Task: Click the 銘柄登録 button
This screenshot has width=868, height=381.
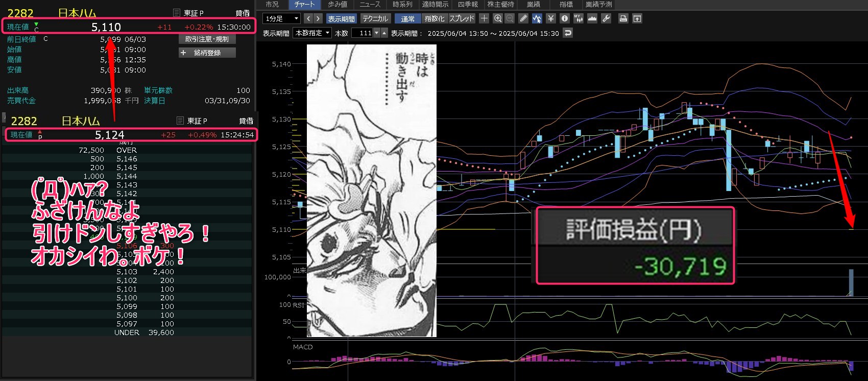Action: click(207, 53)
